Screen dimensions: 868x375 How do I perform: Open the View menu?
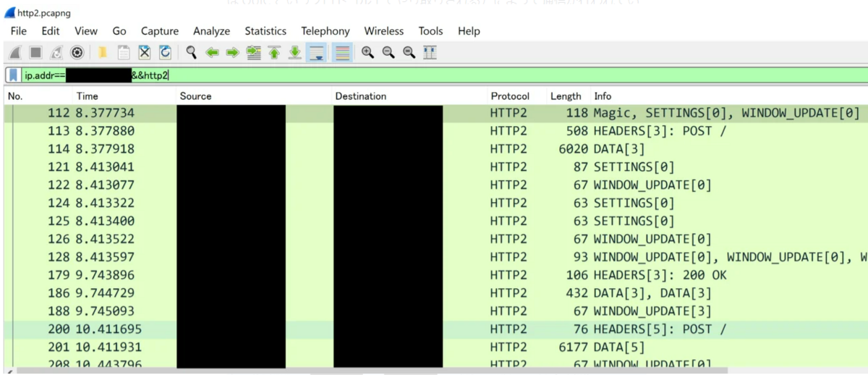pos(86,31)
